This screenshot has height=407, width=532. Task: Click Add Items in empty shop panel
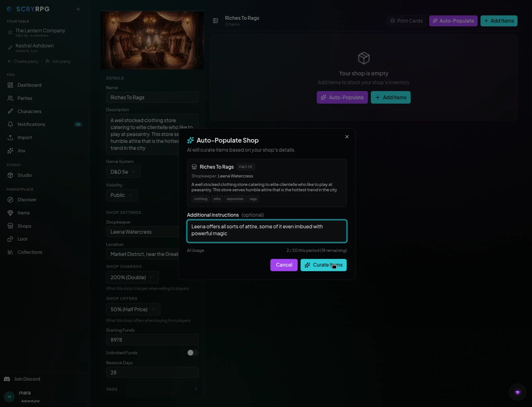click(391, 97)
